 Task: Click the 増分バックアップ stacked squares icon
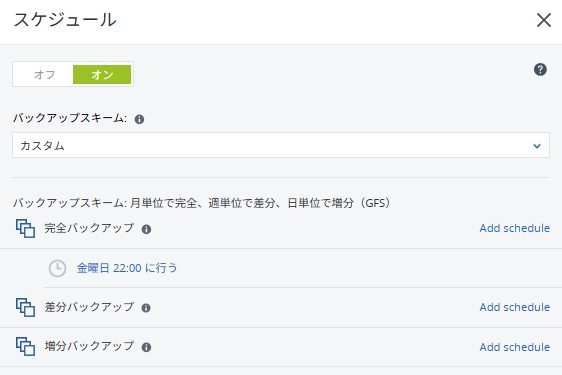coord(25,346)
